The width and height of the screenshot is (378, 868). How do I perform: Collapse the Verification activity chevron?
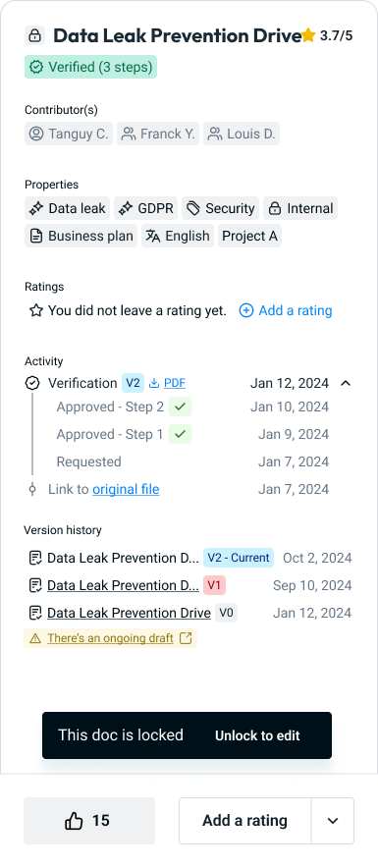point(346,383)
